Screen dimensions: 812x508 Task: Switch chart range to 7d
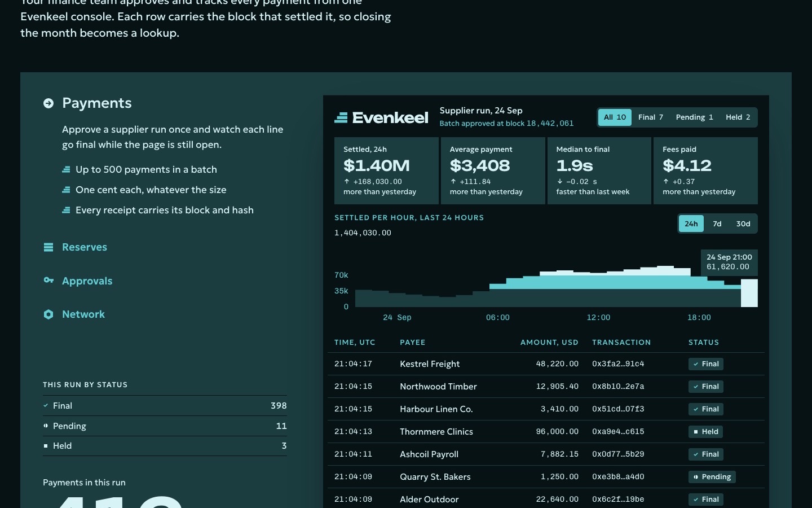click(x=717, y=224)
